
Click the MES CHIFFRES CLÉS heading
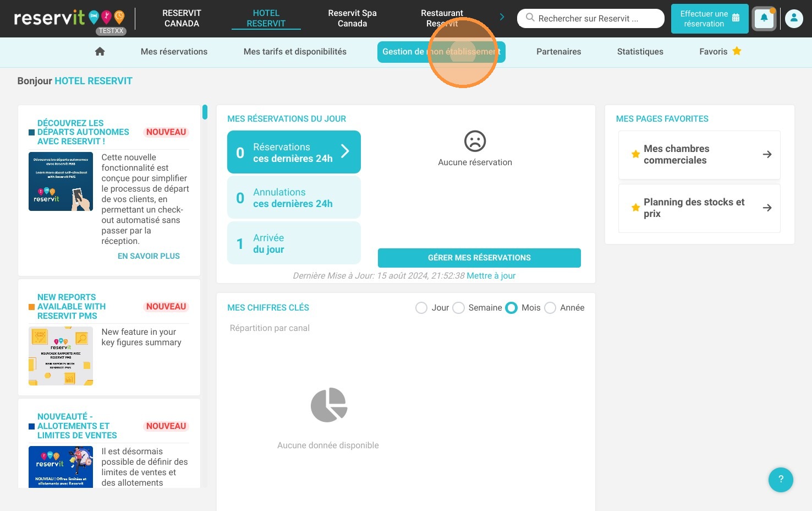click(268, 308)
